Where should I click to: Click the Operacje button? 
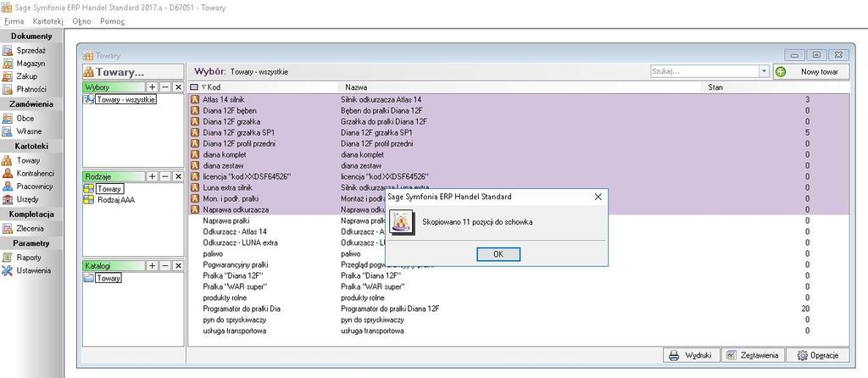818,355
